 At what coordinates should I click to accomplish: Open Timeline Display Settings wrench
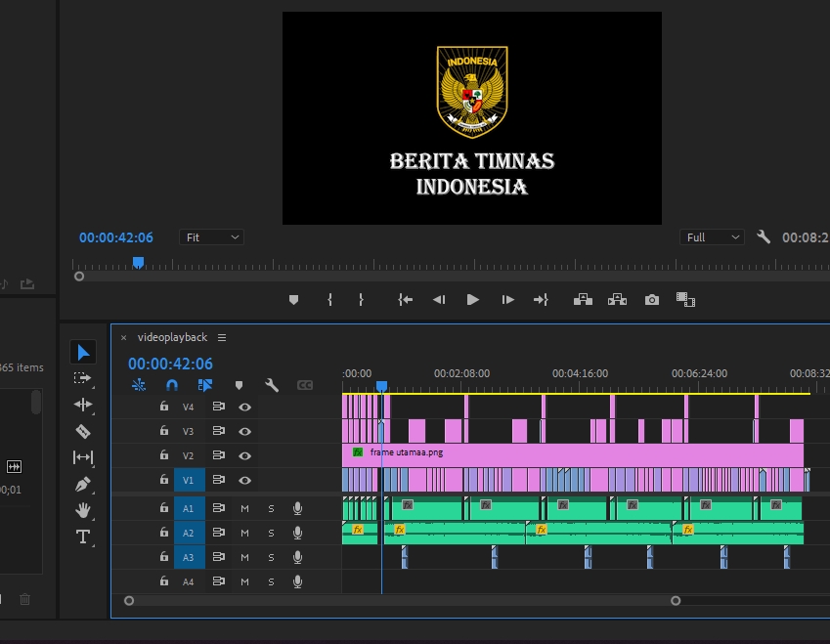272,385
